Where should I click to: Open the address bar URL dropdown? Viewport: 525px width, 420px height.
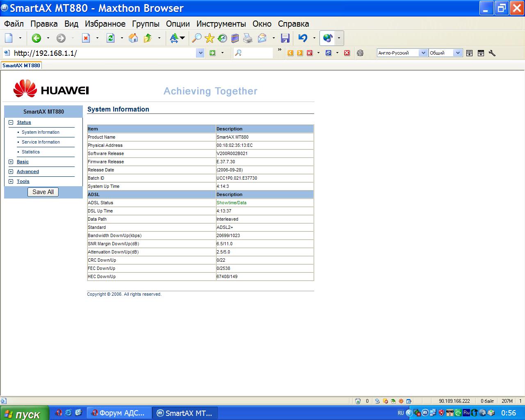click(200, 52)
